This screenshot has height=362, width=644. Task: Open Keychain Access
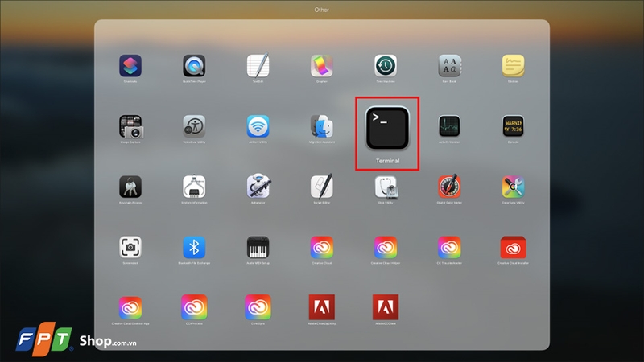click(130, 187)
